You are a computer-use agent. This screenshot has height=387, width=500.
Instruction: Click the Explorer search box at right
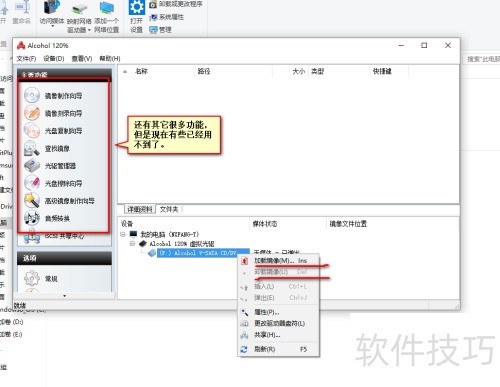point(482,59)
